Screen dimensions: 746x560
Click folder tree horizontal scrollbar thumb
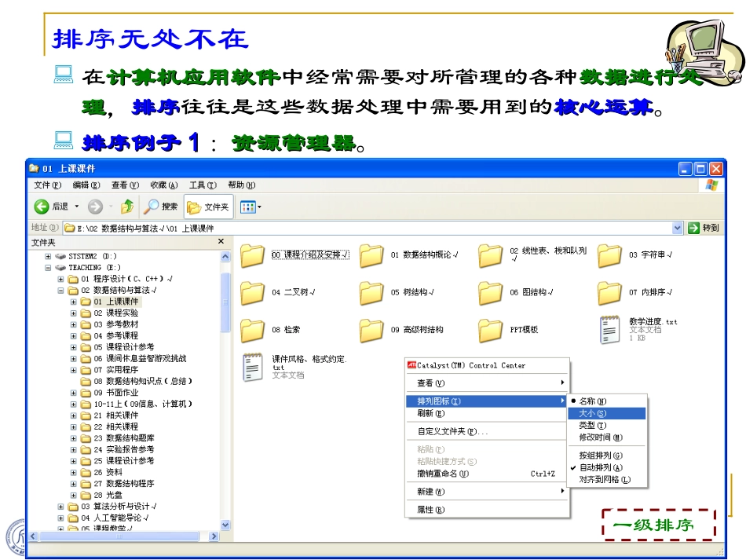[x=119, y=536]
